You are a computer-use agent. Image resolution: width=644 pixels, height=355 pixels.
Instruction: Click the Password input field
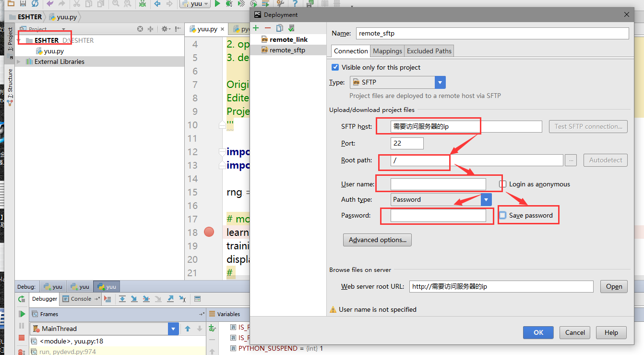pyautogui.click(x=438, y=215)
